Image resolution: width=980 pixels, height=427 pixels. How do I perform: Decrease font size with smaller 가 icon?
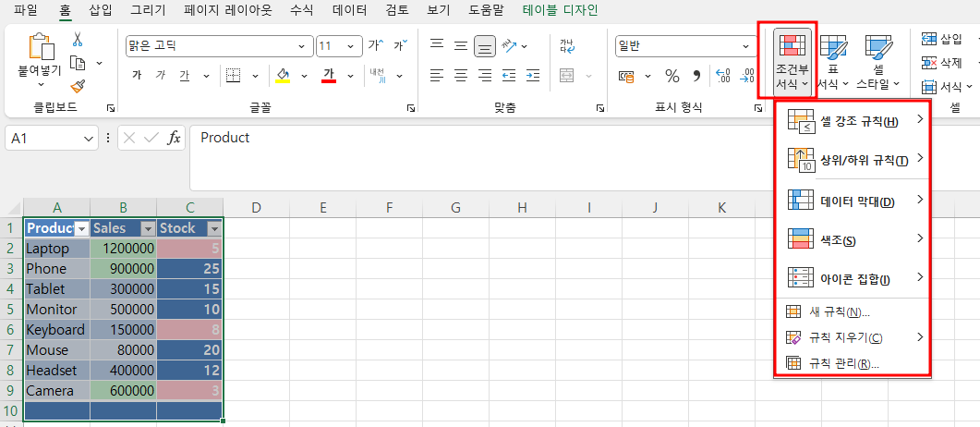tap(401, 45)
